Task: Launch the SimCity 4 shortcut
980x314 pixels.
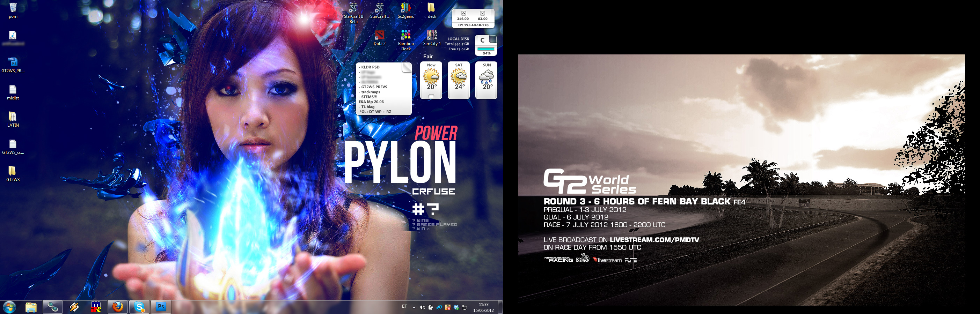Action: tap(432, 38)
